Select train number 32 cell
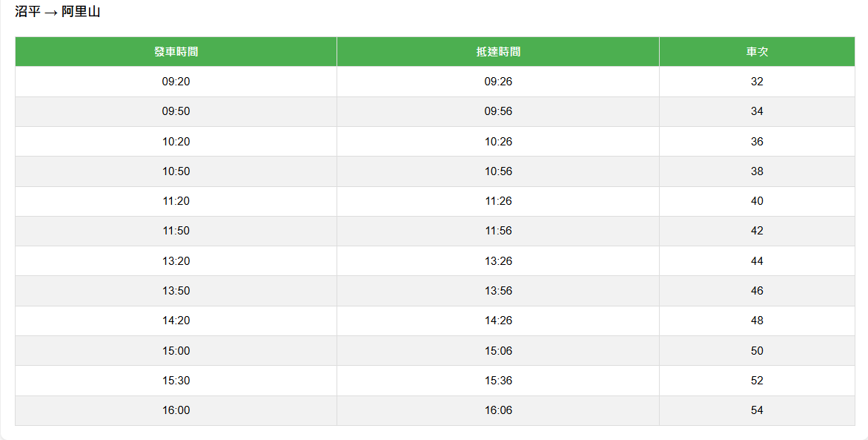The width and height of the screenshot is (868, 440). click(756, 82)
